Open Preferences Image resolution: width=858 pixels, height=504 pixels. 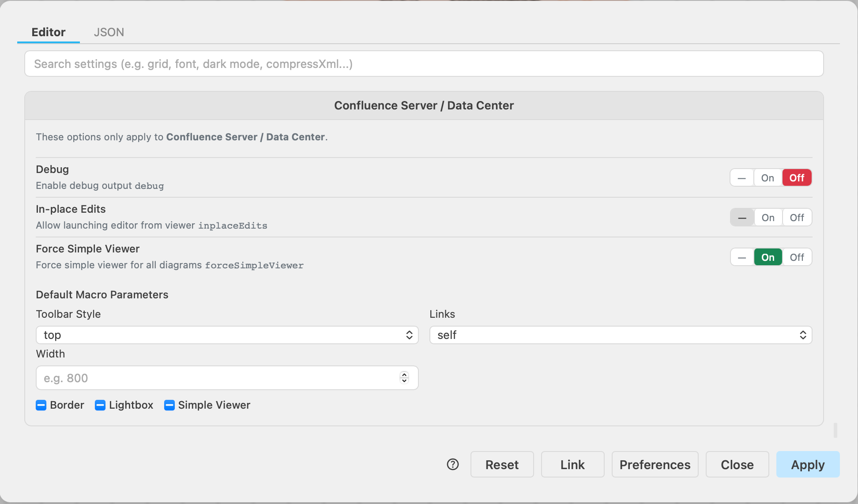coord(655,464)
